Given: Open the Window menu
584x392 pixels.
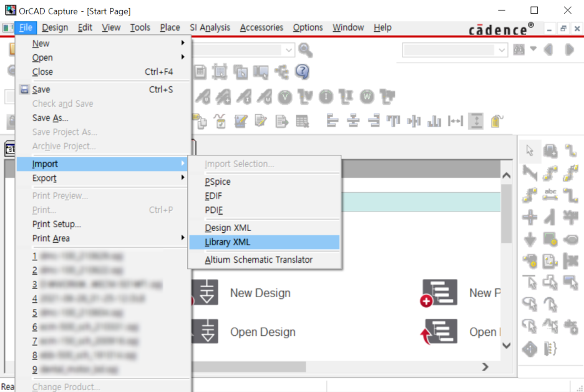Looking at the screenshot, I should tap(348, 27).
